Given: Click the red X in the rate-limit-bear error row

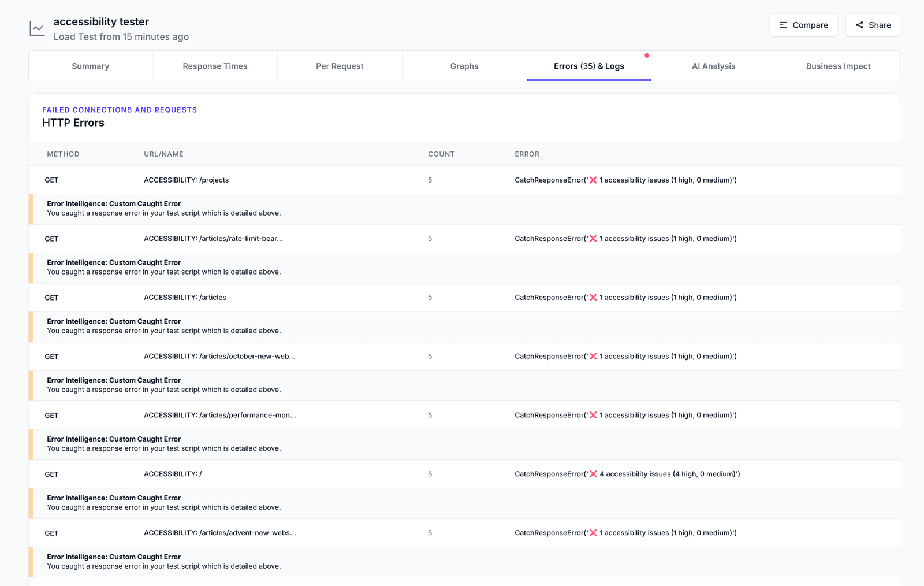Looking at the screenshot, I should pyautogui.click(x=594, y=238).
